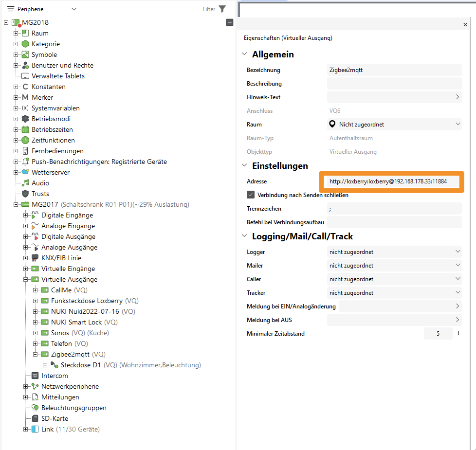Edit the Trennzeichen field
The height and width of the screenshot is (450, 476).
pos(394,209)
